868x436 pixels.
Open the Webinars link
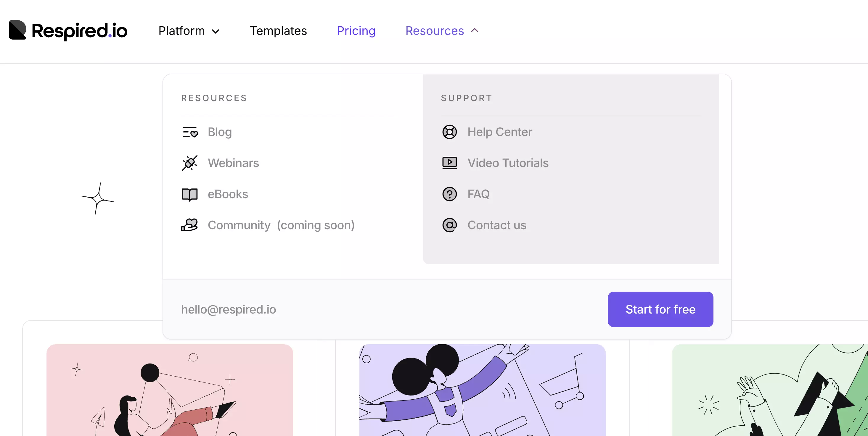click(233, 163)
